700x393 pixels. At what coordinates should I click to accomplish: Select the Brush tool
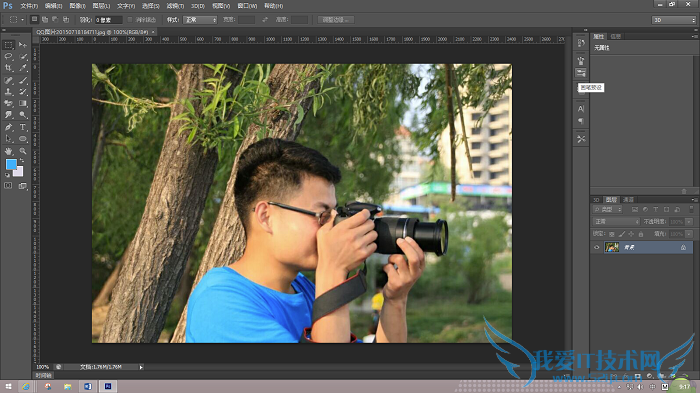click(23, 80)
